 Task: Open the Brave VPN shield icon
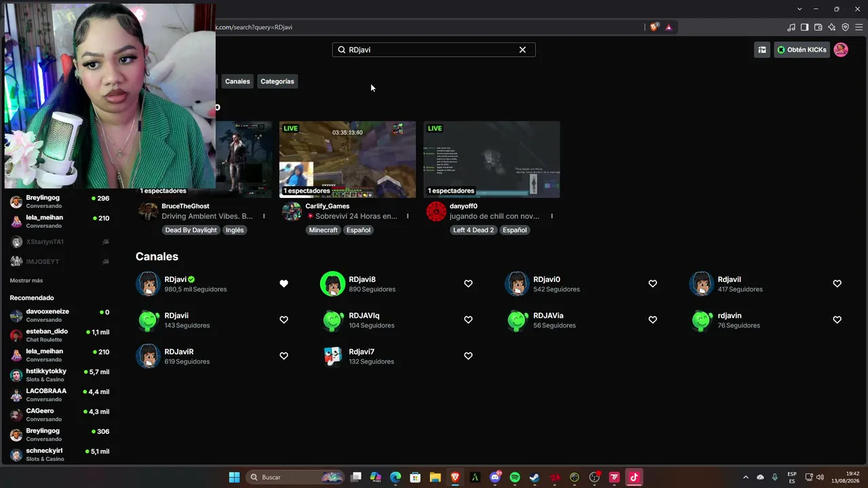845,27
